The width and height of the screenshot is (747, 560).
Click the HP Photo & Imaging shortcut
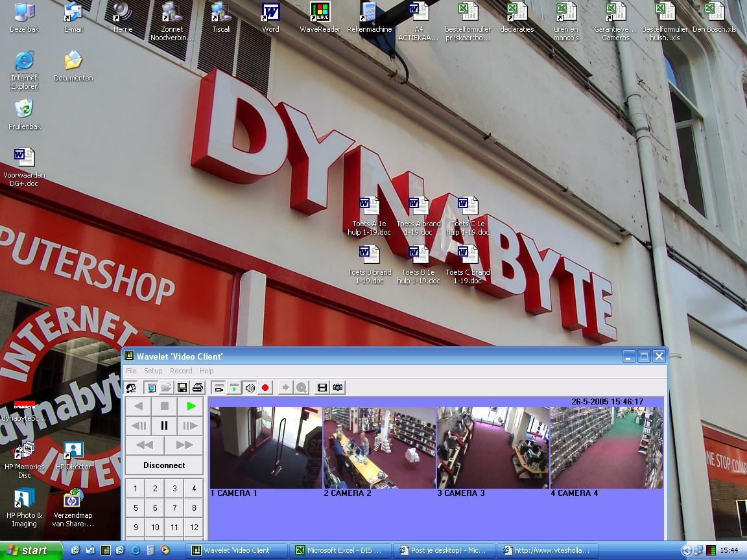[24, 509]
